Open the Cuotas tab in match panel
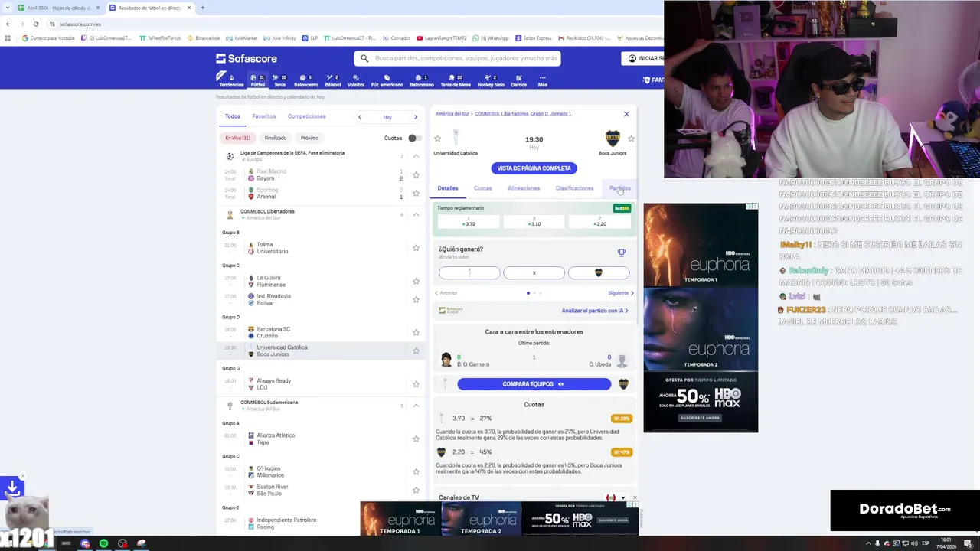The image size is (980, 551). [482, 188]
